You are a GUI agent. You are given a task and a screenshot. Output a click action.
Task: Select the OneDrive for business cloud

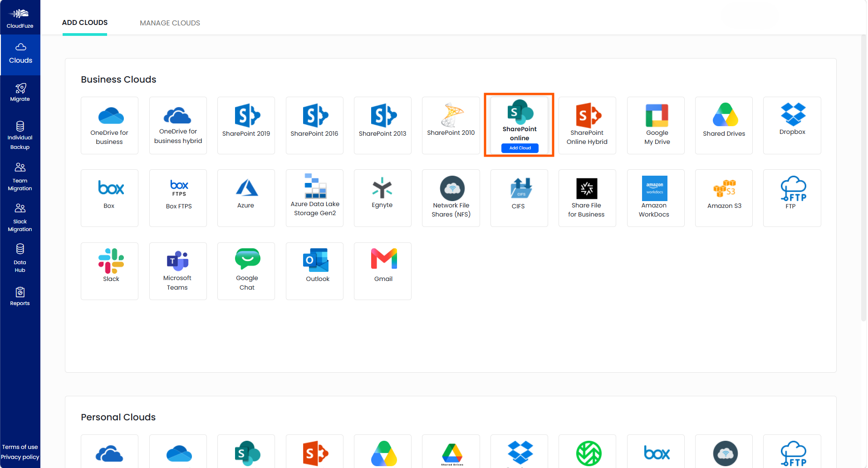tap(109, 125)
